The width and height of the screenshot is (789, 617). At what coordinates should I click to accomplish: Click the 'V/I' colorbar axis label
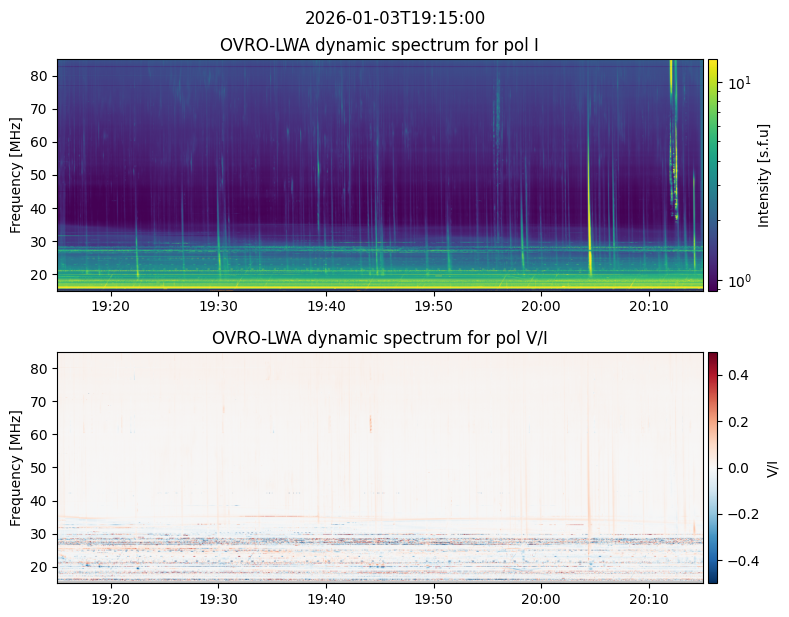[x=772, y=468]
